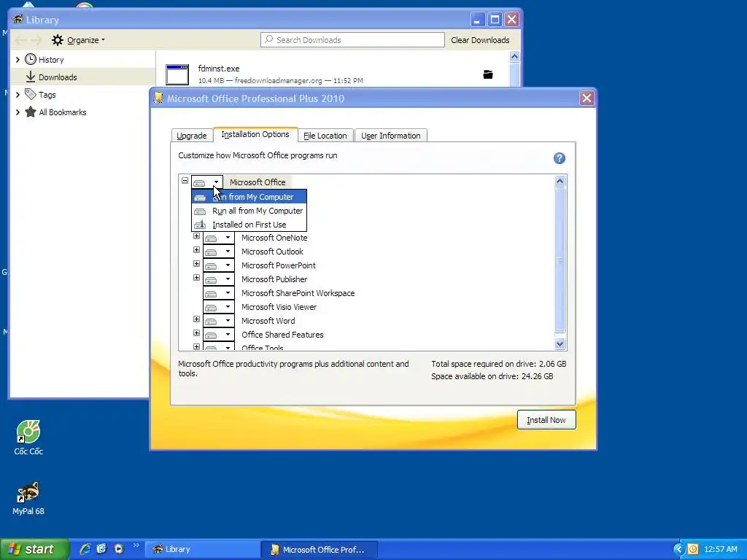Viewport: 747px width, 560px height.
Task: Choose Installed on First Use option
Action: (x=249, y=225)
